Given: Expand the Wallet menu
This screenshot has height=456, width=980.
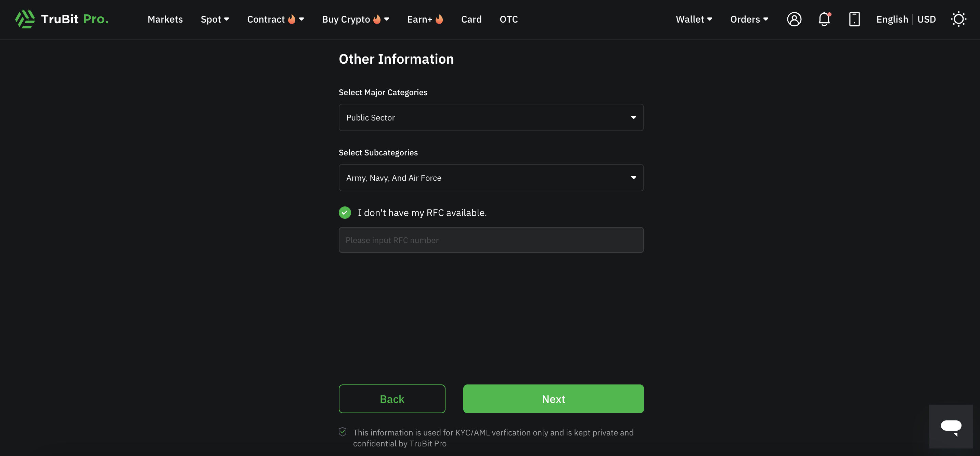Looking at the screenshot, I should (694, 19).
